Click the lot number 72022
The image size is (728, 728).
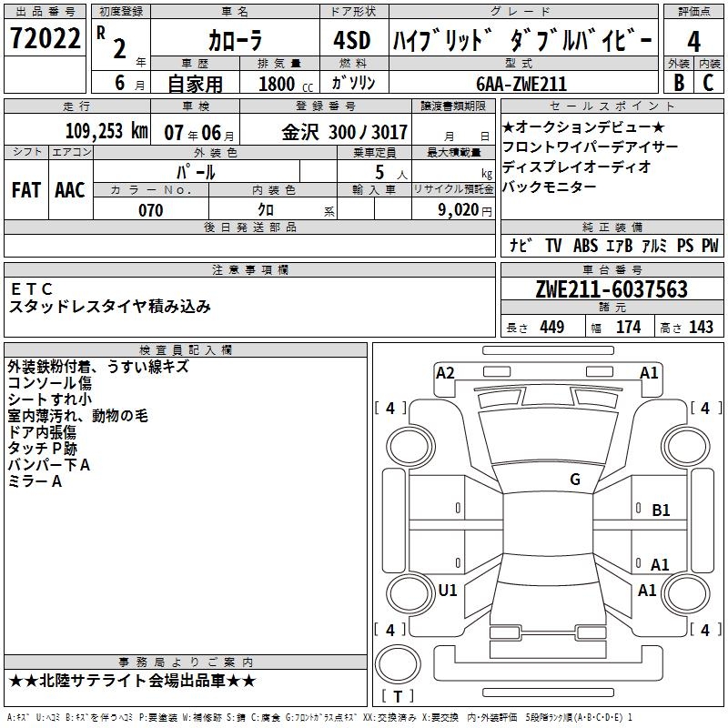(x=45, y=41)
